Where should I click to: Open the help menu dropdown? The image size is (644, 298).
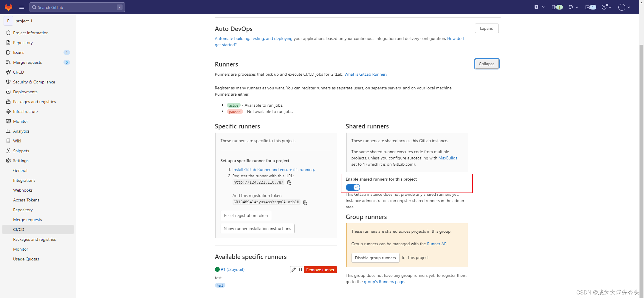tap(606, 7)
